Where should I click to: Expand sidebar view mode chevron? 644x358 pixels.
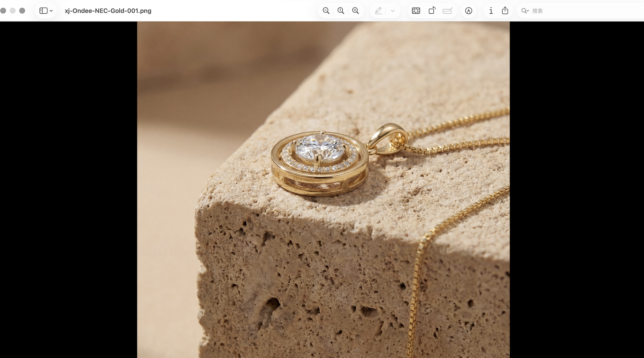tap(51, 11)
